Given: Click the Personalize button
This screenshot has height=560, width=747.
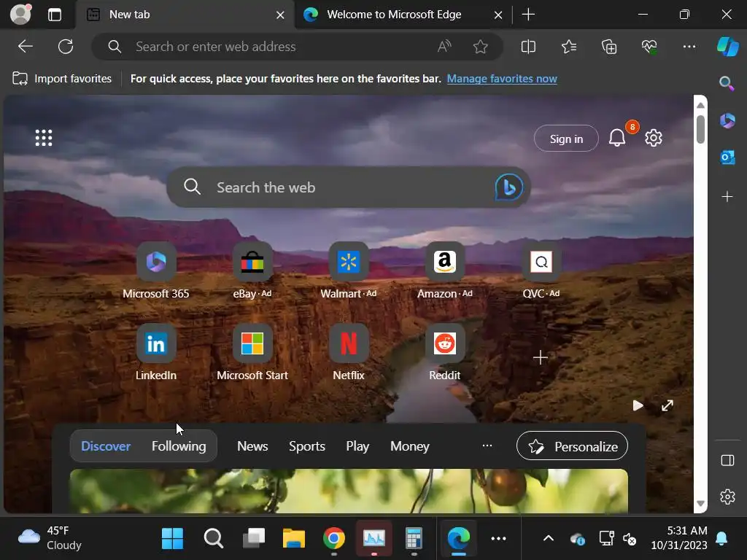Looking at the screenshot, I should point(572,446).
